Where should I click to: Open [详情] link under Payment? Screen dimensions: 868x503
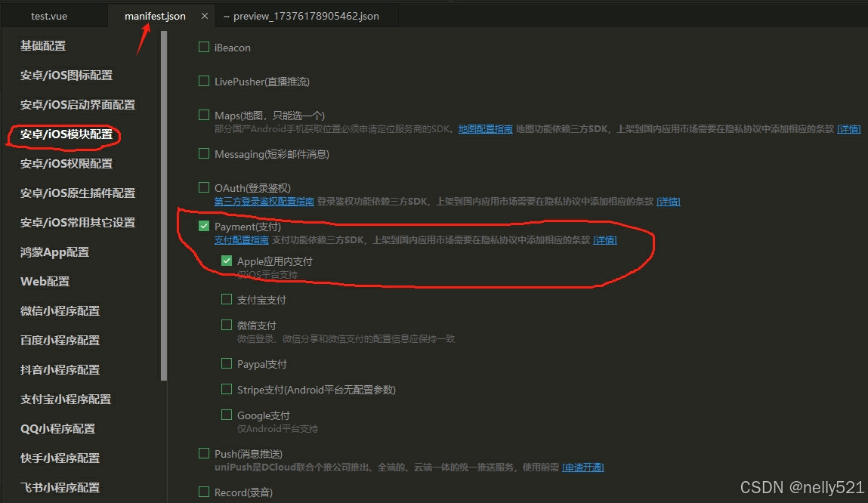(x=604, y=240)
